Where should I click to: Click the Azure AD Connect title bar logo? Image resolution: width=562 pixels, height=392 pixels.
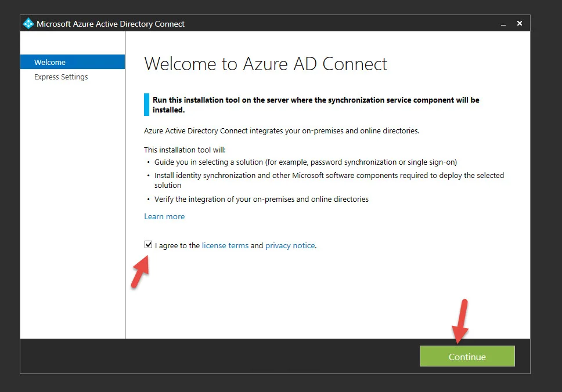click(28, 24)
